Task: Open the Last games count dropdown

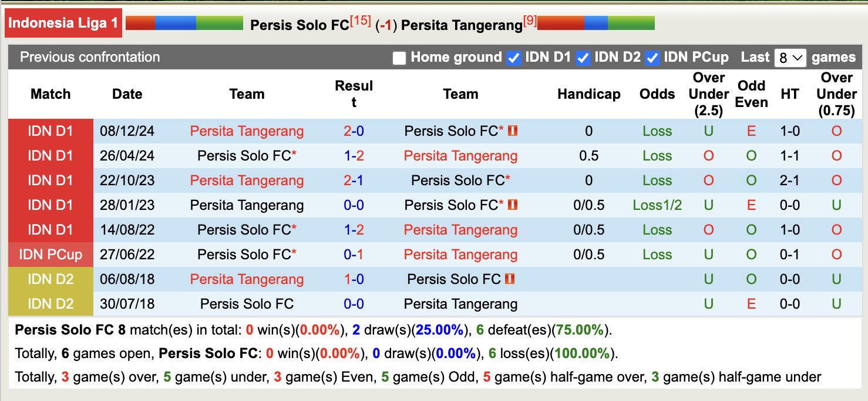Action: tap(790, 57)
